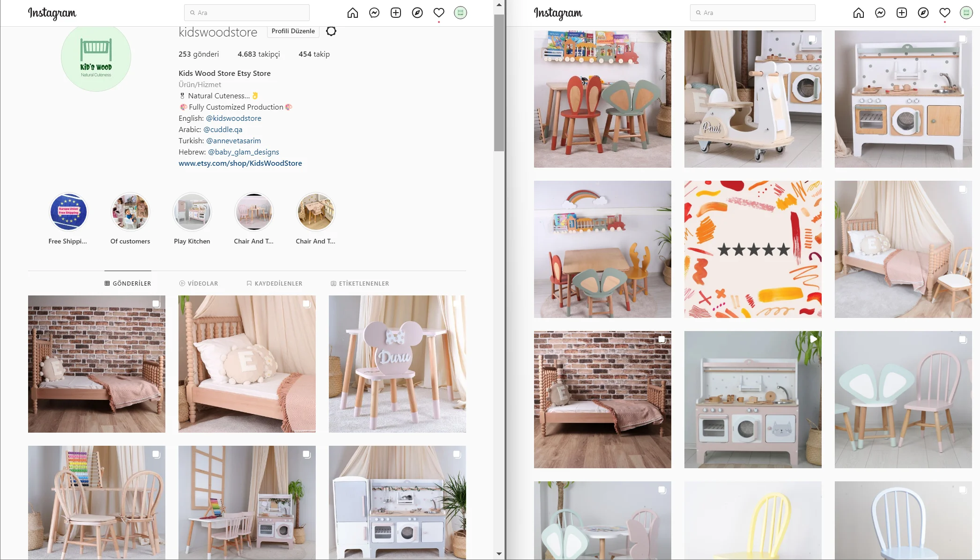This screenshot has height=560, width=980.
Task: Switch to VİDEOLAR tab
Action: coord(199,283)
